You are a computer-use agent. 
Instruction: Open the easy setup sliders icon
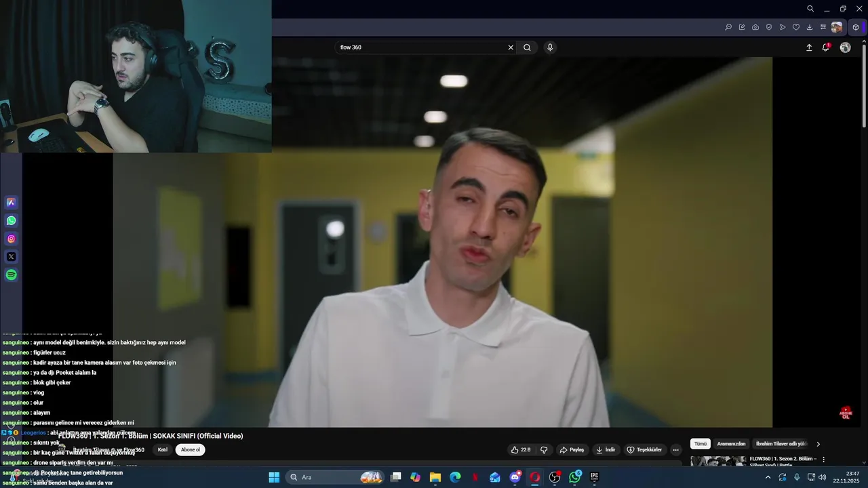click(823, 27)
